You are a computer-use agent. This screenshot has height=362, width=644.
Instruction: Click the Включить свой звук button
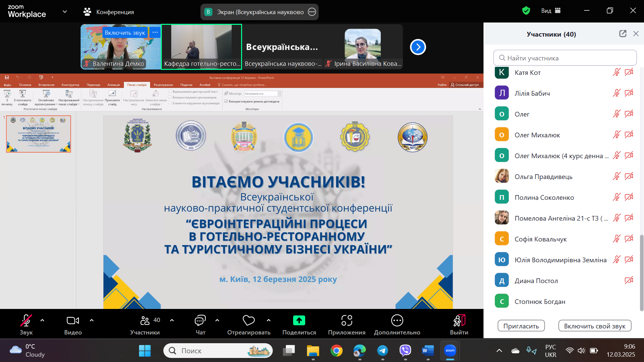click(x=595, y=326)
